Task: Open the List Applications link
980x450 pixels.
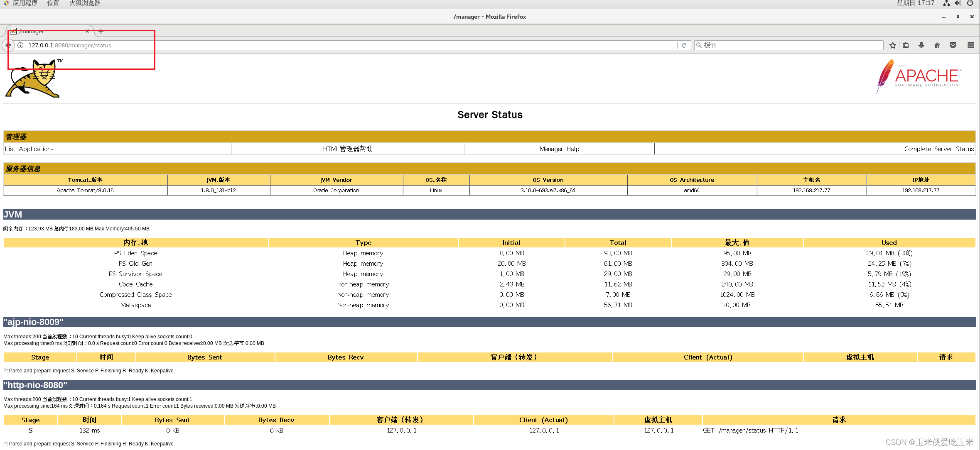Action: click(x=29, y=149)
